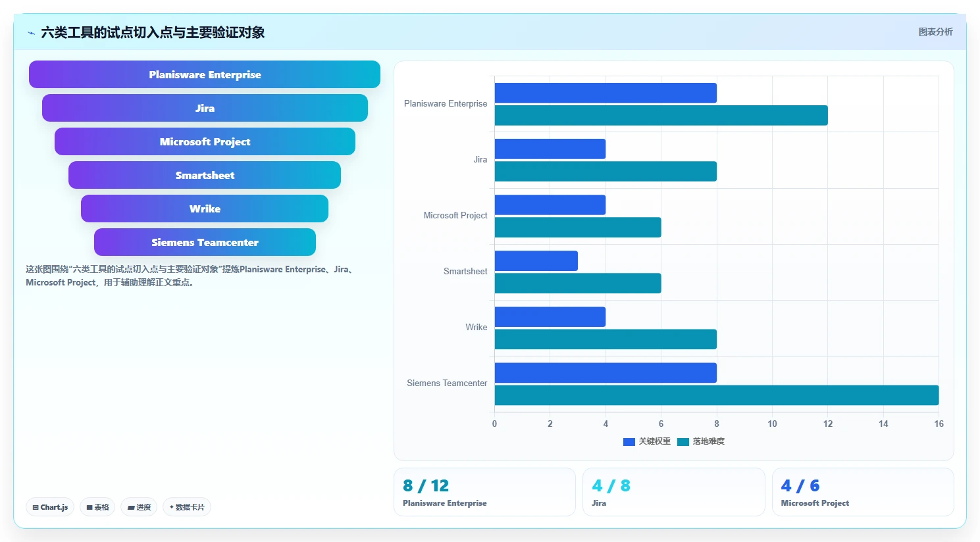
Task: Select the Jira funnel stage
Action: coord(205,108)
